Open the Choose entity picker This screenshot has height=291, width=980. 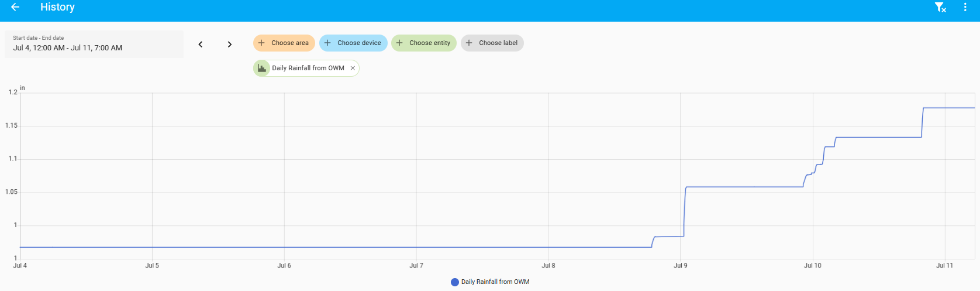424,43
